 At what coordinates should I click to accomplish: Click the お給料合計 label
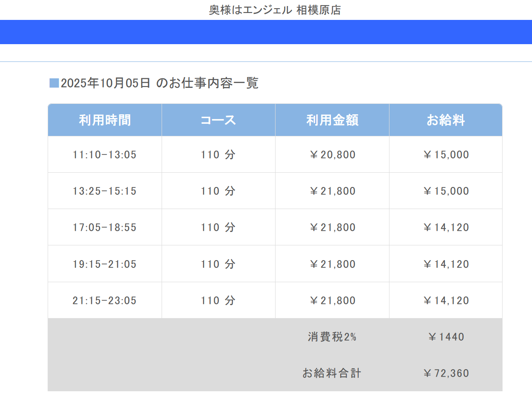pos(332,373)
